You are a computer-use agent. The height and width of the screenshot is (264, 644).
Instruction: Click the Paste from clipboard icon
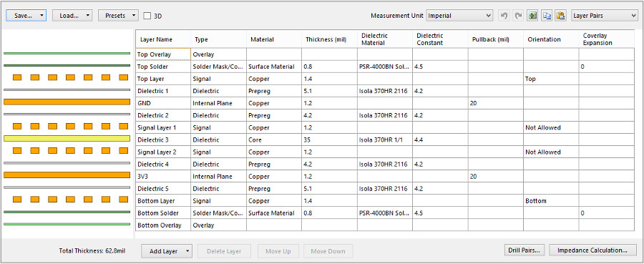click(x=561, y=16)
